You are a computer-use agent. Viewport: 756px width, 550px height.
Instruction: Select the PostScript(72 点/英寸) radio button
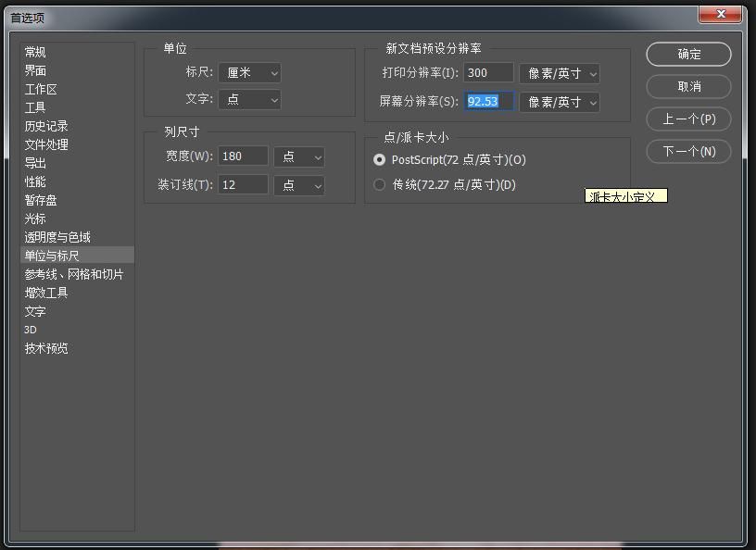coord(379,159)
